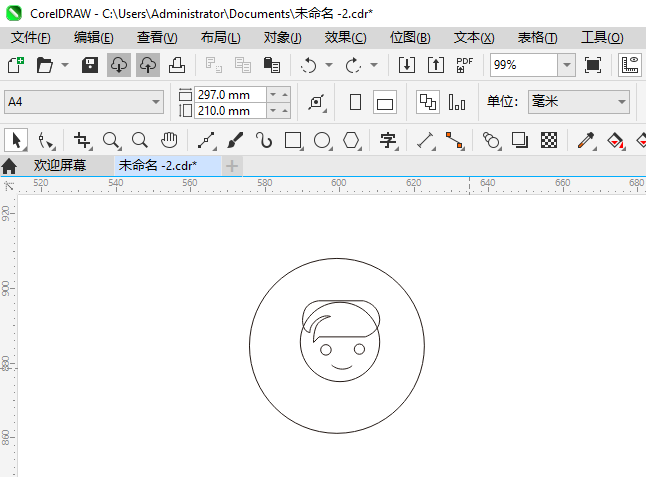This screenshot has width=646, height=477.
Task: Open the 工具(O) menu
Action: [602, 38]
